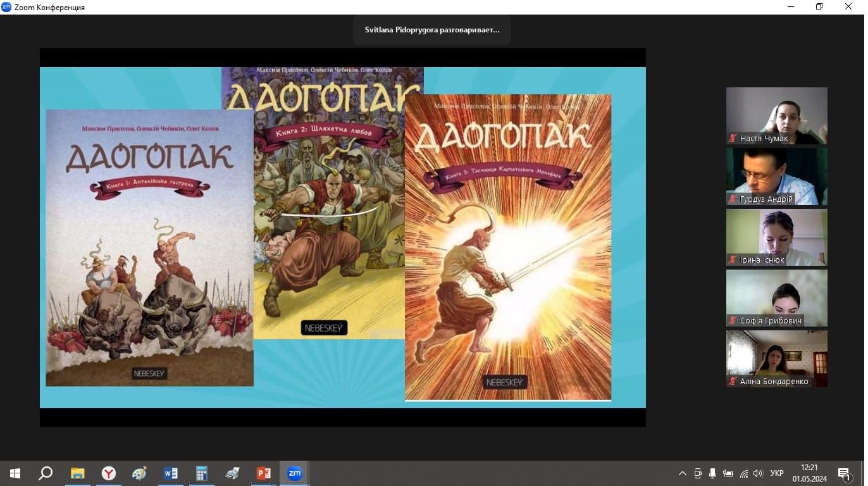Open the Windows Start menu
This screenshot has height=486, width=868.
tap(15, 473)
